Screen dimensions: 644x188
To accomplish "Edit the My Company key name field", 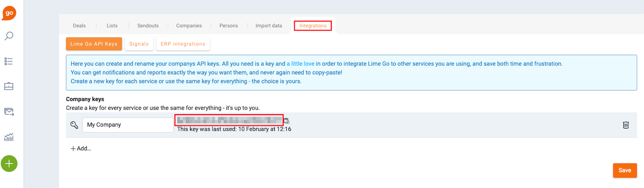I will [128, 125].
